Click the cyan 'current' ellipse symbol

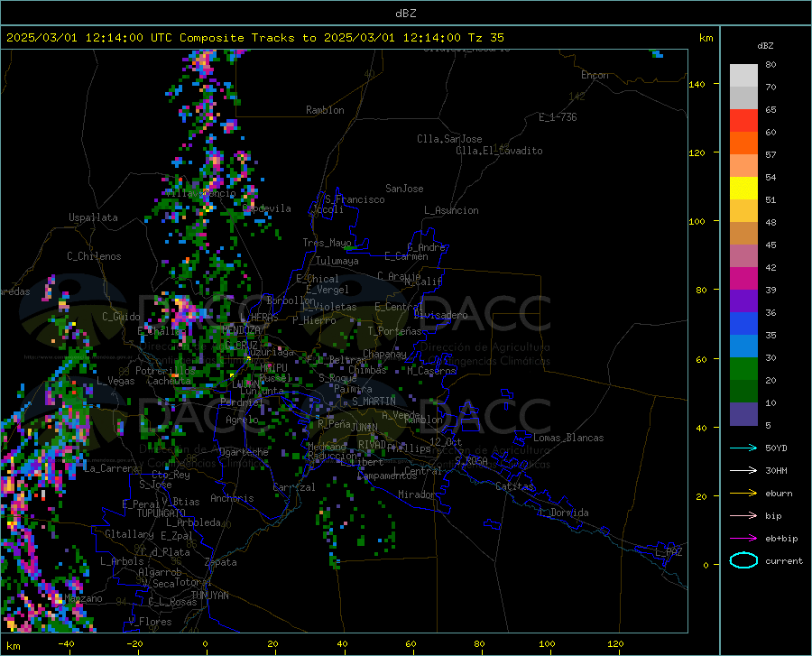(x=743, y=560)
